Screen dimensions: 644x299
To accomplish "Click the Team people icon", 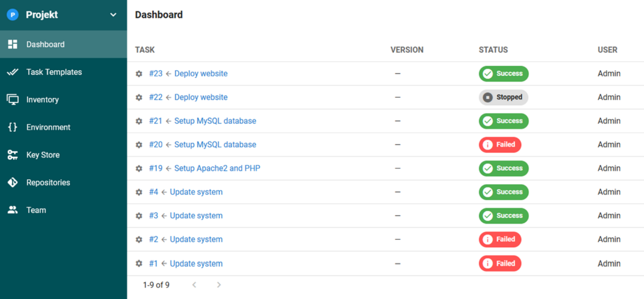I will (13, 210).
